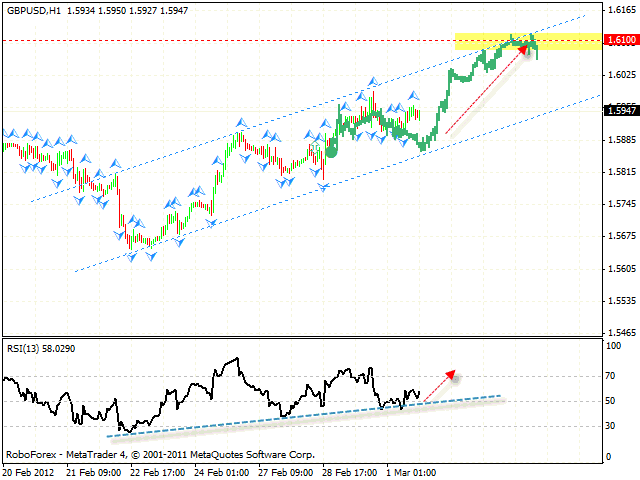Viewport: 640px width, 480px height.
Task: Select the large green dot starting the forecast
Action: (331, 150)
